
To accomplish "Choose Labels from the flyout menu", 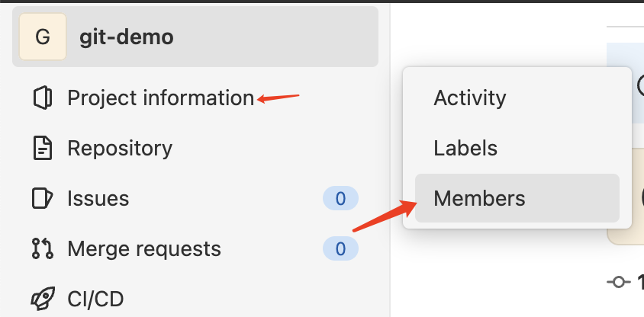I will pos(465,148).
